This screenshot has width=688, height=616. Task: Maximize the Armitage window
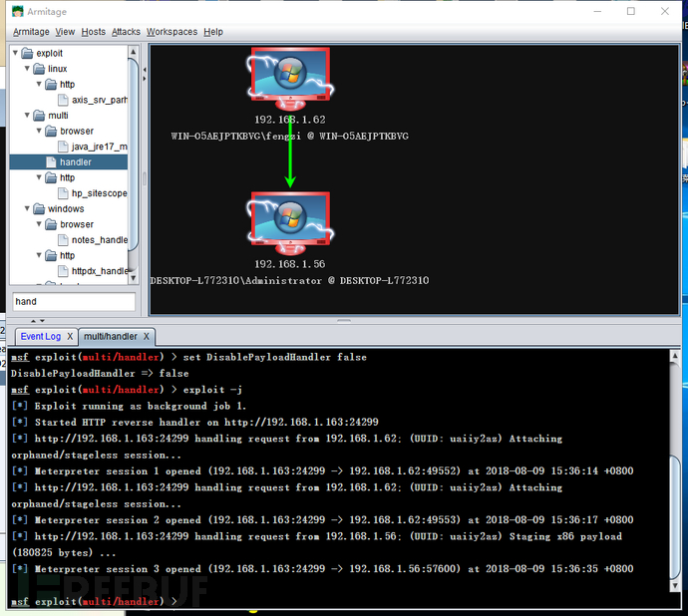point(631,11)
